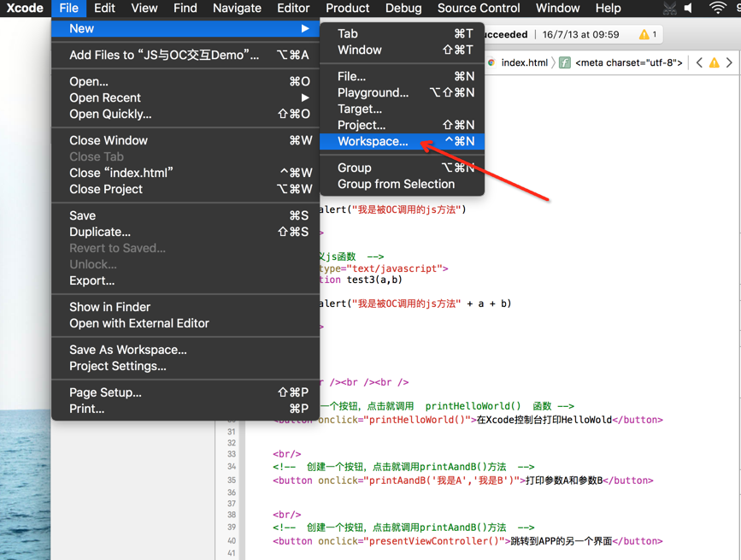This screenshot has height=560, width=741.
Task: Click code line with presentViewController()
Action: coord(468,541)
